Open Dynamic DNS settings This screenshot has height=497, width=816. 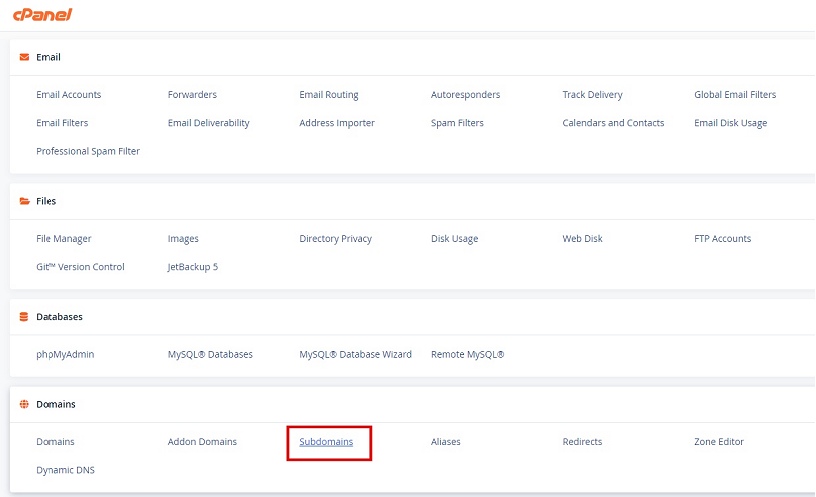pyautogui.click(x=65, y=469)
